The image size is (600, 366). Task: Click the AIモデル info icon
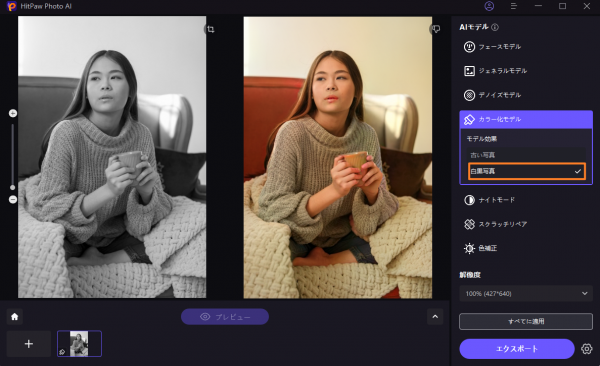coord(495,27)
